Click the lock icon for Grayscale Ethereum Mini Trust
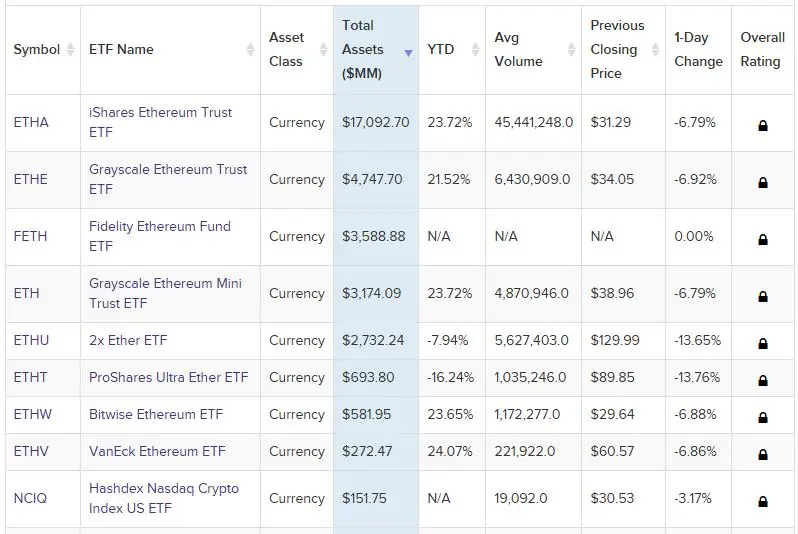 click(x=763, y=297)
